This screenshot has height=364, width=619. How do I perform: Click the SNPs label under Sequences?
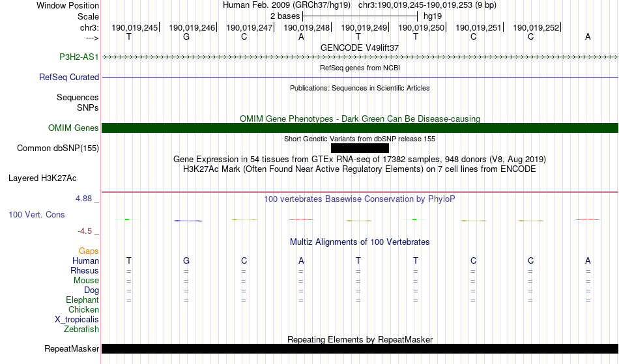[88, 107]
